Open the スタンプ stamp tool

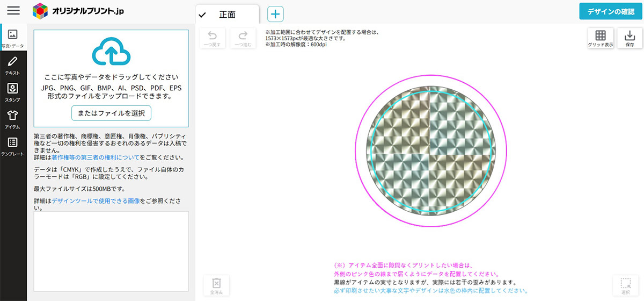13,92
